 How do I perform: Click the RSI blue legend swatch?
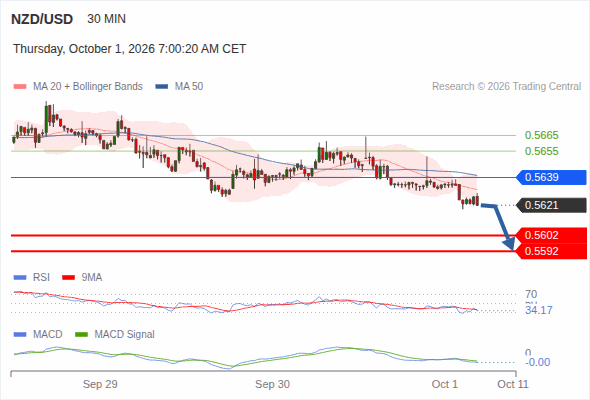[20, 278]
